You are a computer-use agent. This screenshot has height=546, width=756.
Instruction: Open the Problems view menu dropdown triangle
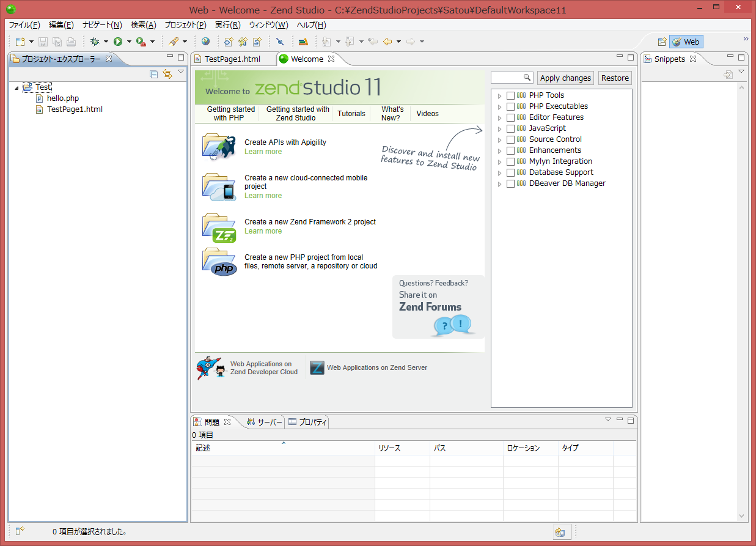tap(608, 419)
